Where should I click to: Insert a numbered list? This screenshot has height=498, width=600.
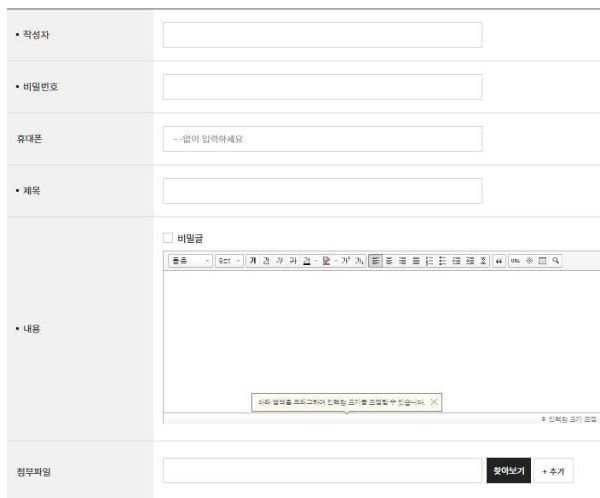click(x=429, y=261)
